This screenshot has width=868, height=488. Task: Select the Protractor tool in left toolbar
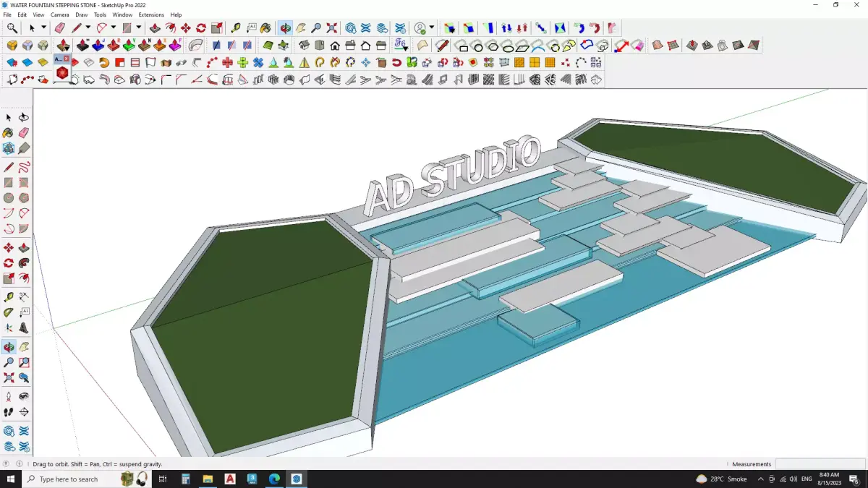tap(9, 312)
